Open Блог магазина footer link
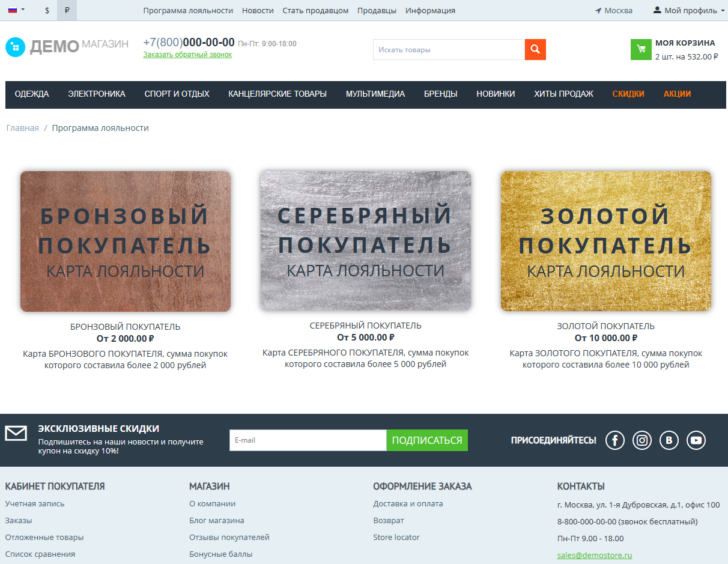The width and height of the screenshot is (728, 564). [217, 520]
